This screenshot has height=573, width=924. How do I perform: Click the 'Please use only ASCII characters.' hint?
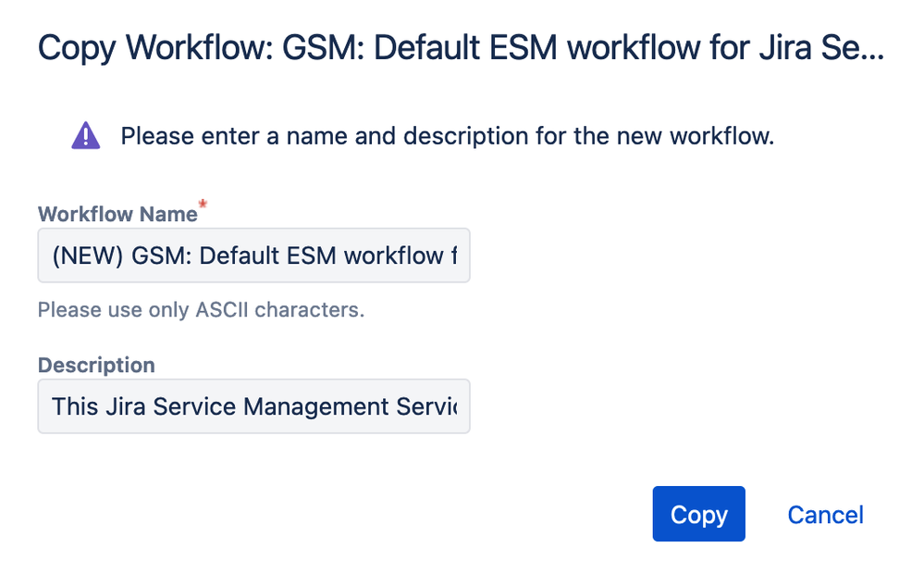tap(201, 309)
